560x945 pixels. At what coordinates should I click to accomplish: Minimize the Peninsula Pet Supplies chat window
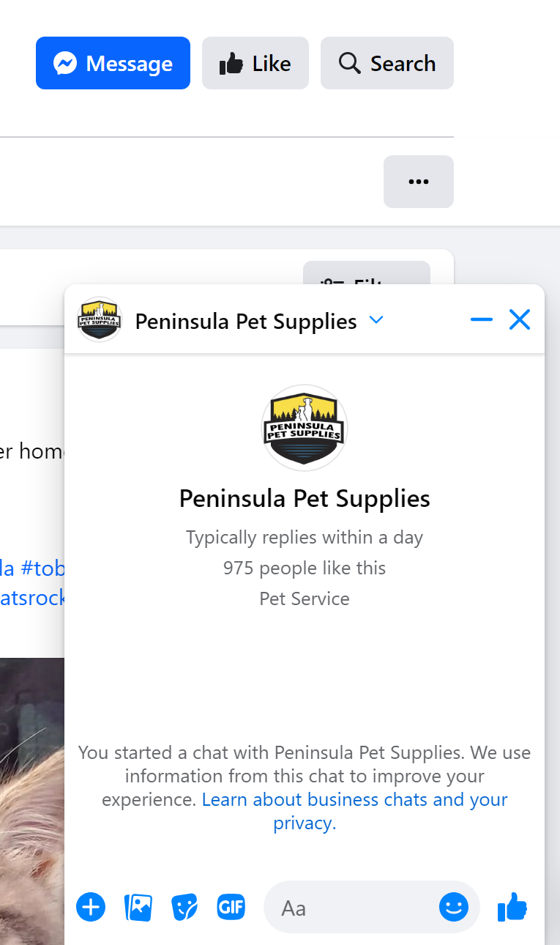(x=481, y=319)
